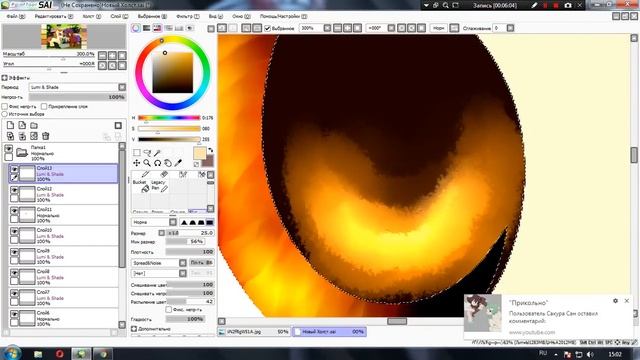Click the navigator thumbnail preview
Screen dimensions: 640x360
point(64,36)
